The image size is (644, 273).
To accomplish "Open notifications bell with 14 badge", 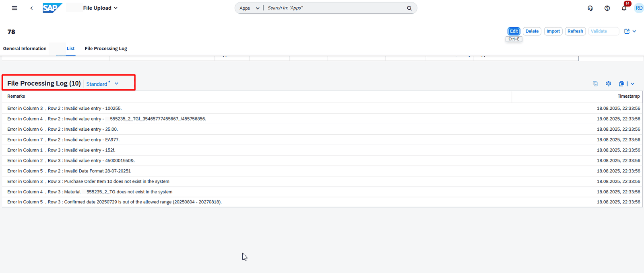I will tap(624, 8).
